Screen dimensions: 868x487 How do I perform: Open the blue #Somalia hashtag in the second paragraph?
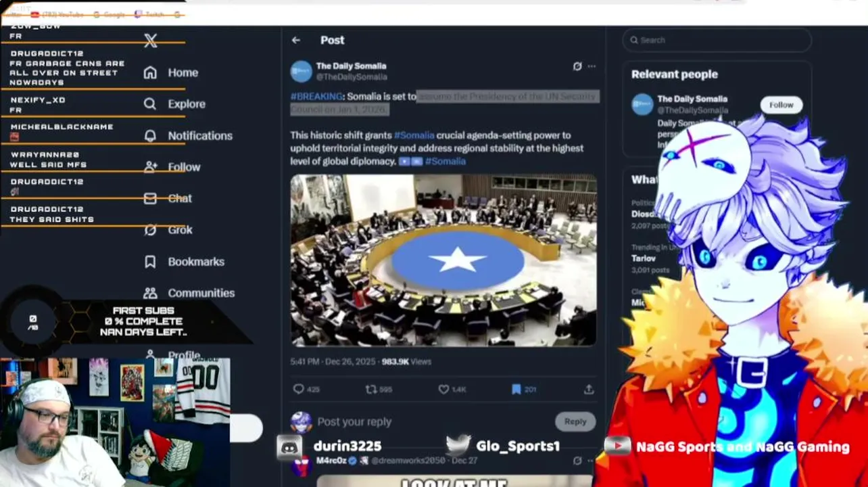pyautogui.click(x=414, y=135)
